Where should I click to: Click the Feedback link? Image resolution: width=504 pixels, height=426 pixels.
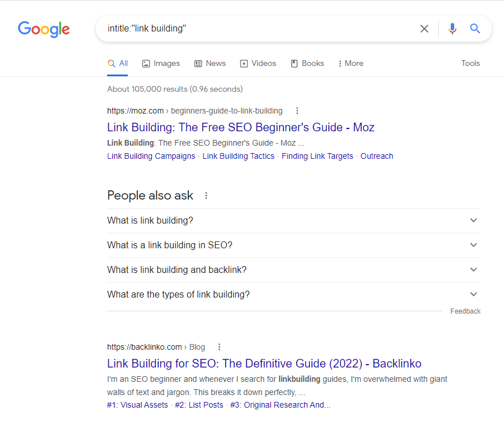pyautogui.click(x=465, y=311)
